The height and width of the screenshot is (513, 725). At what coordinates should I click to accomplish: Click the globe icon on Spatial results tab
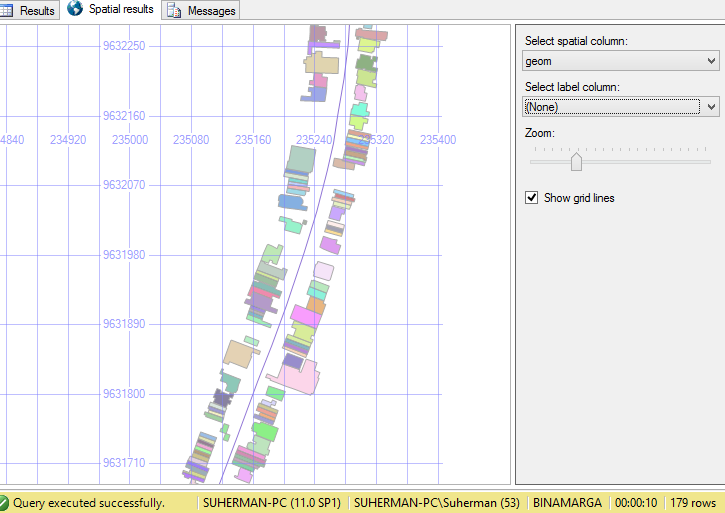coord(75,9)
